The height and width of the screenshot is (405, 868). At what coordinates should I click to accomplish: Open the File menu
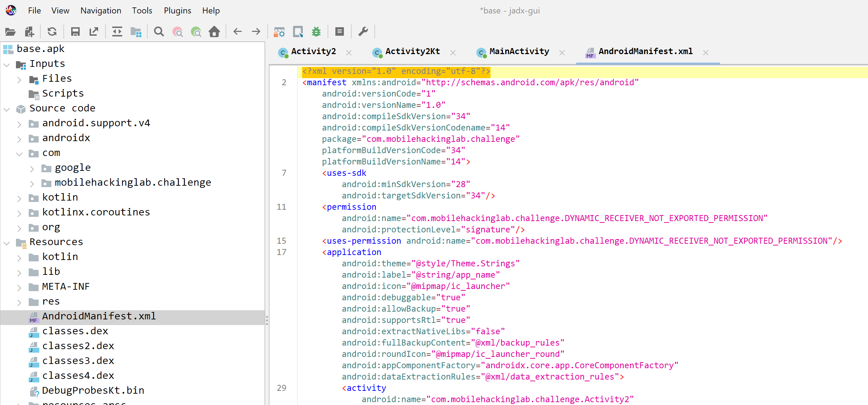point(34,11)
